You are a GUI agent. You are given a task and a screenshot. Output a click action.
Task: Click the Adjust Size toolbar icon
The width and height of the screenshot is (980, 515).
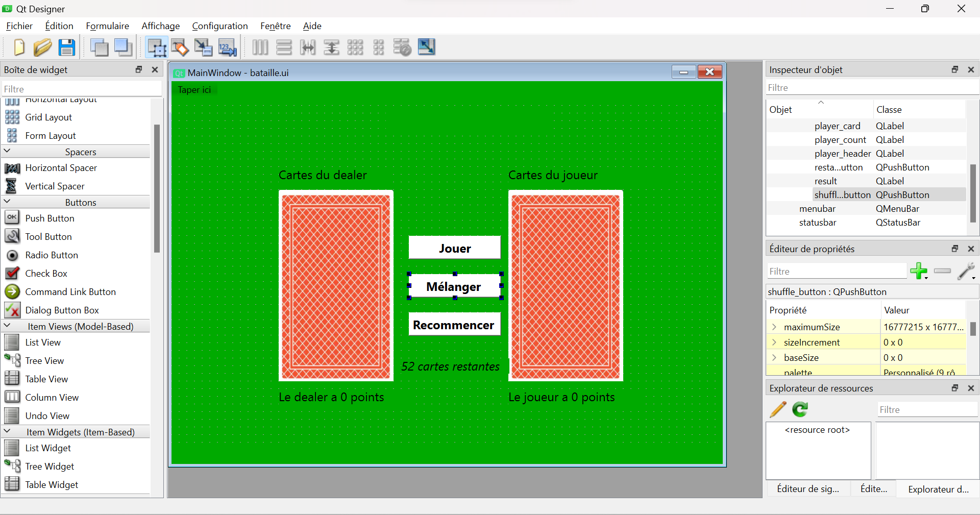(x=427, y=47)
